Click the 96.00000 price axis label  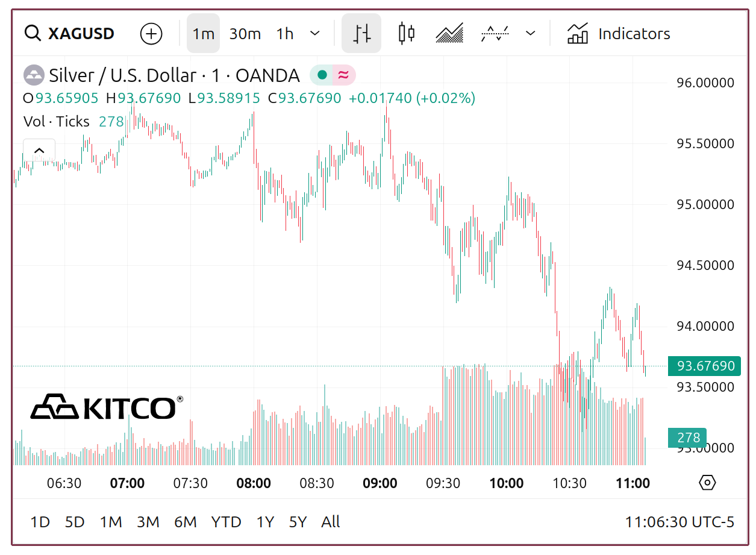705,83
